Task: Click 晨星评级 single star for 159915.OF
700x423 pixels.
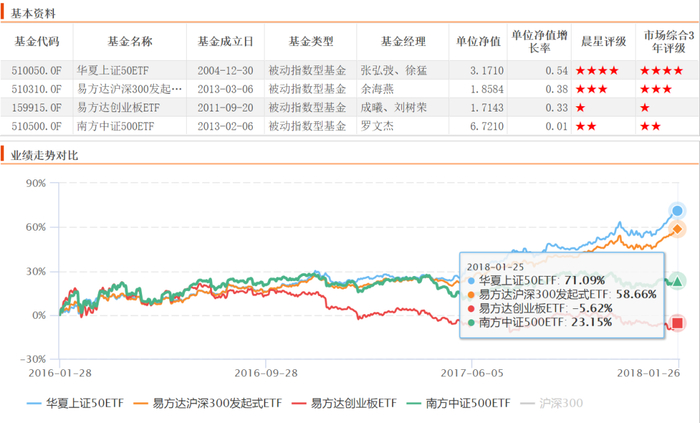Action: pyautogui.click(x=580, y=108)
